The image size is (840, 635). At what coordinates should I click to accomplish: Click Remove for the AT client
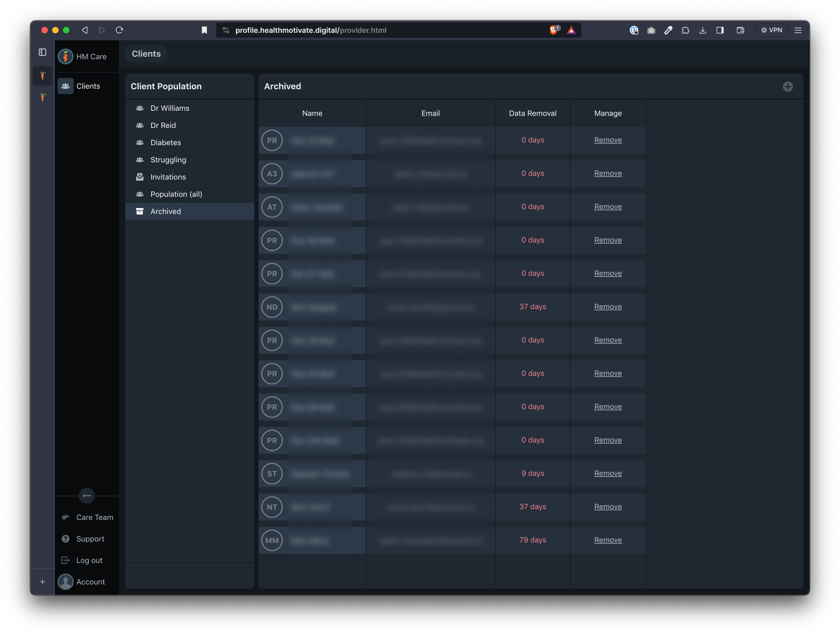608,206
